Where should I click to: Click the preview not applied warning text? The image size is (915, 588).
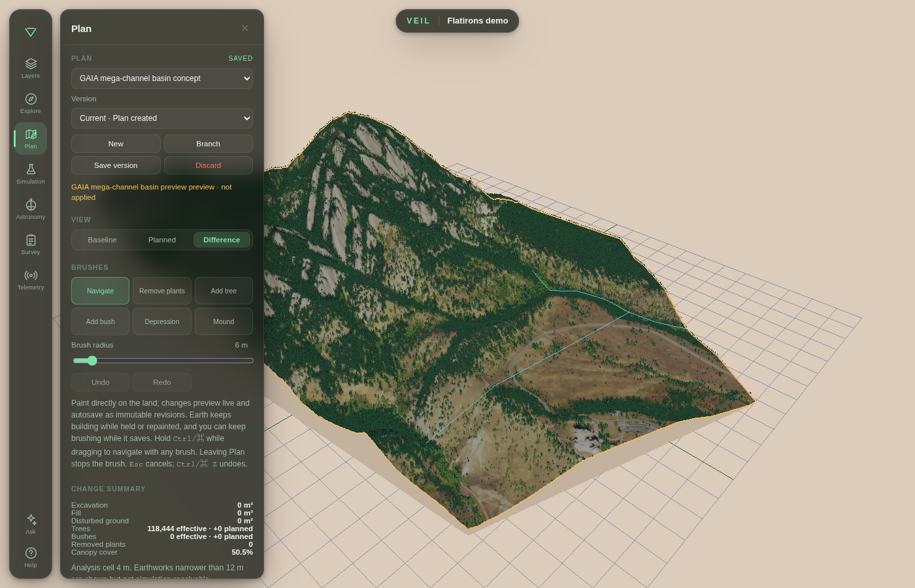(x=152, y=192)
